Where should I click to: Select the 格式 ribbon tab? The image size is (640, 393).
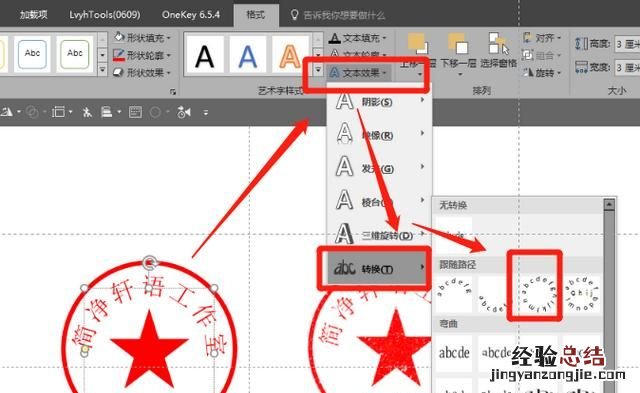tap(256, 15)
